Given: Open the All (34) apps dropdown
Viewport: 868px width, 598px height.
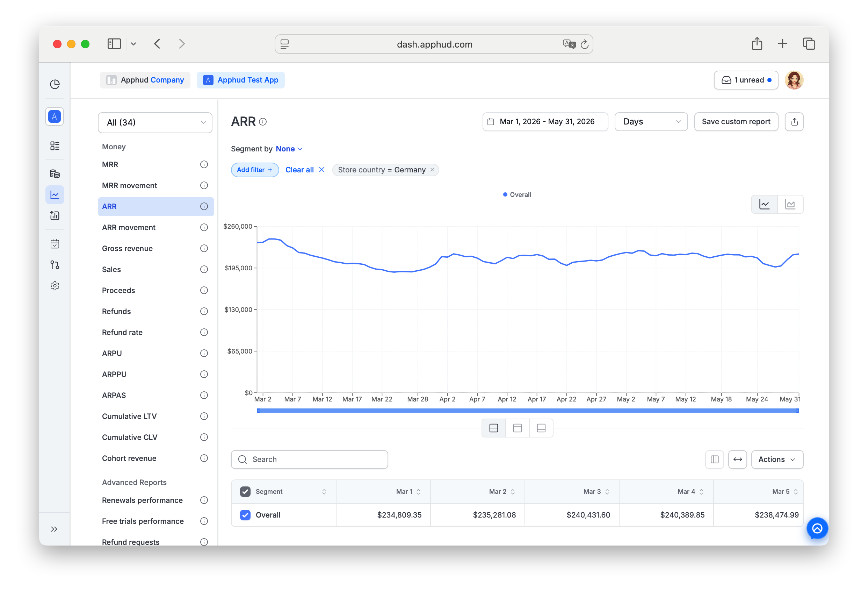Looking at the screenshot, I should click(x=155, y=122).
